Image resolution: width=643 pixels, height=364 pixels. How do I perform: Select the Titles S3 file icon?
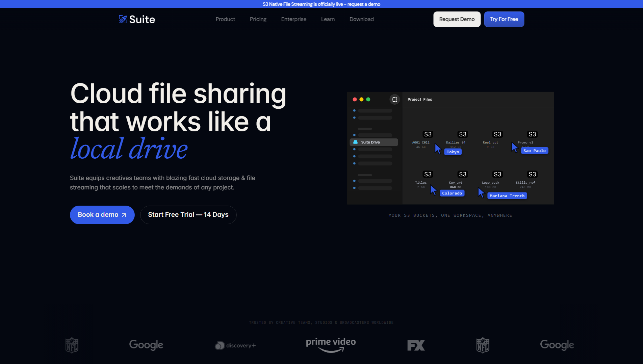tap(428, 174)
